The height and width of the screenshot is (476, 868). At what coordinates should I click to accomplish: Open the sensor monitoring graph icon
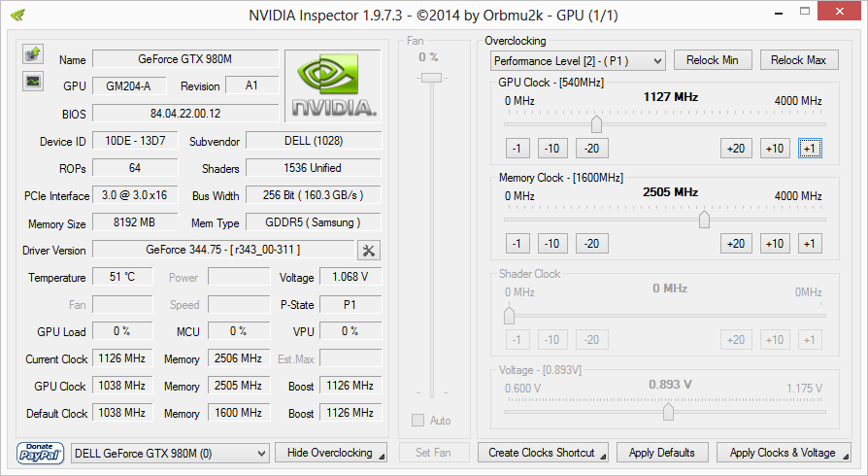tap(33, 81)
